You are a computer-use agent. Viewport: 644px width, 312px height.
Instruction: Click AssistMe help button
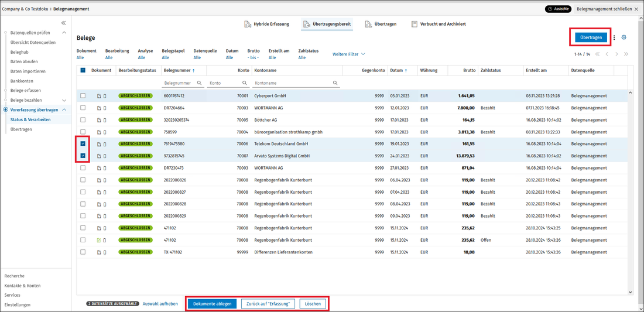558,9
